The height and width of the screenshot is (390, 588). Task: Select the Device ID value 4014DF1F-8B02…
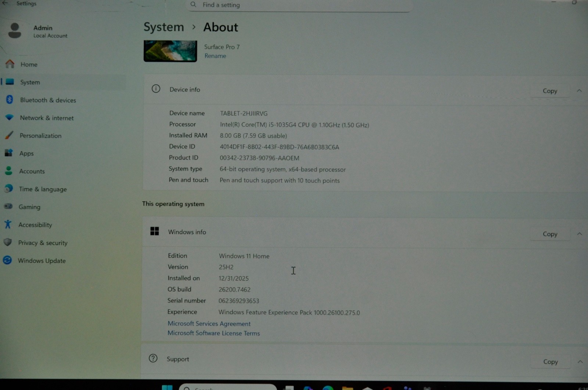(x=279, y=147)
